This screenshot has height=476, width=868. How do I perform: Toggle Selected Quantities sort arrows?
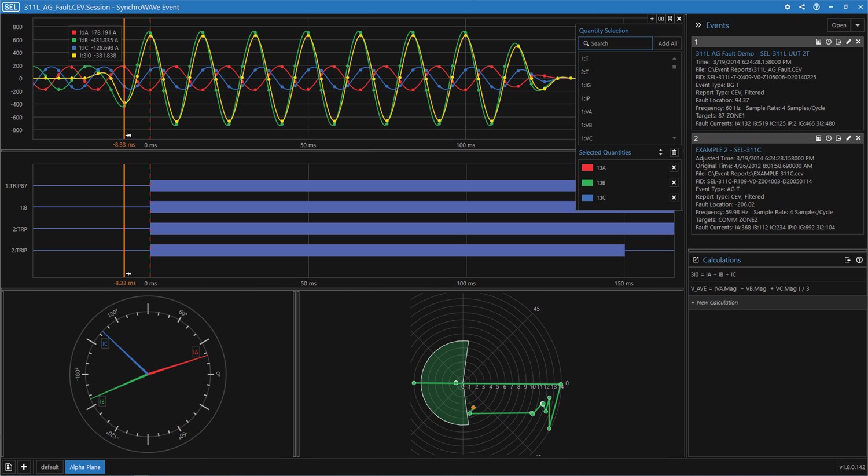[x=660, y=152]
